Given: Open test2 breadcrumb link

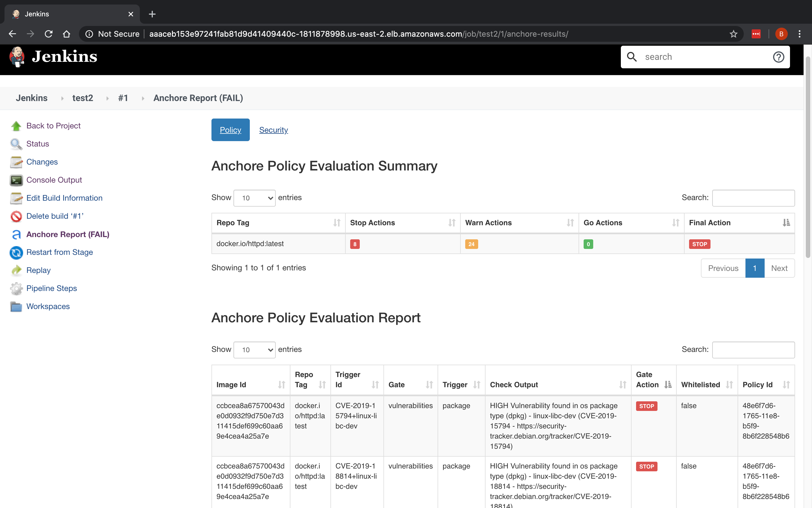Looking at the screenshot, I should pyautogui.click(x=83, y=98).
